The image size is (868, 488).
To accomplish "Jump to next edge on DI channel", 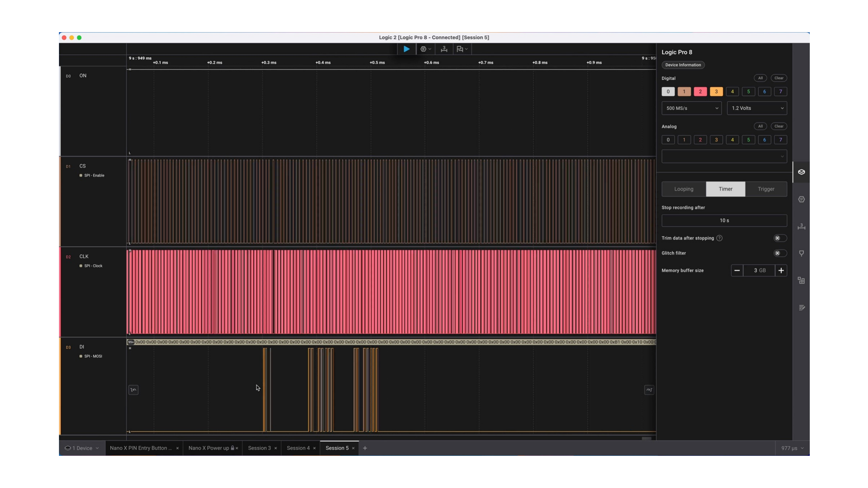I will click(649, 390).
